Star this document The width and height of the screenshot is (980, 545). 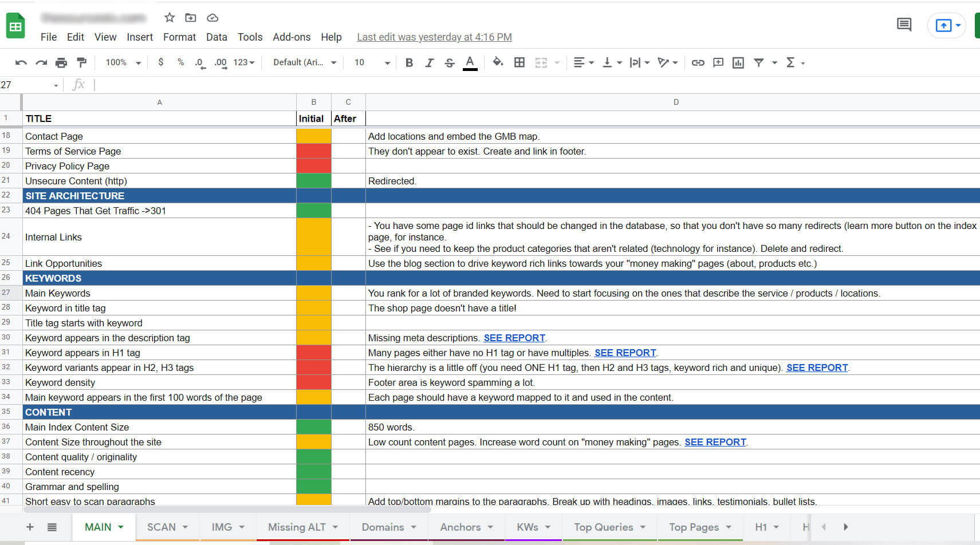pos(170,18)
